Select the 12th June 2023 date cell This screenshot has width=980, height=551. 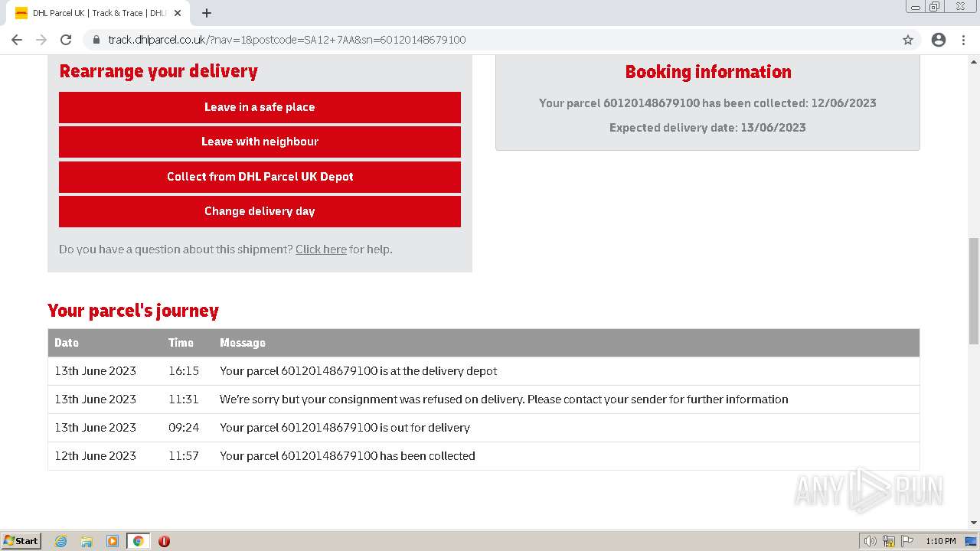click(95, 456)
